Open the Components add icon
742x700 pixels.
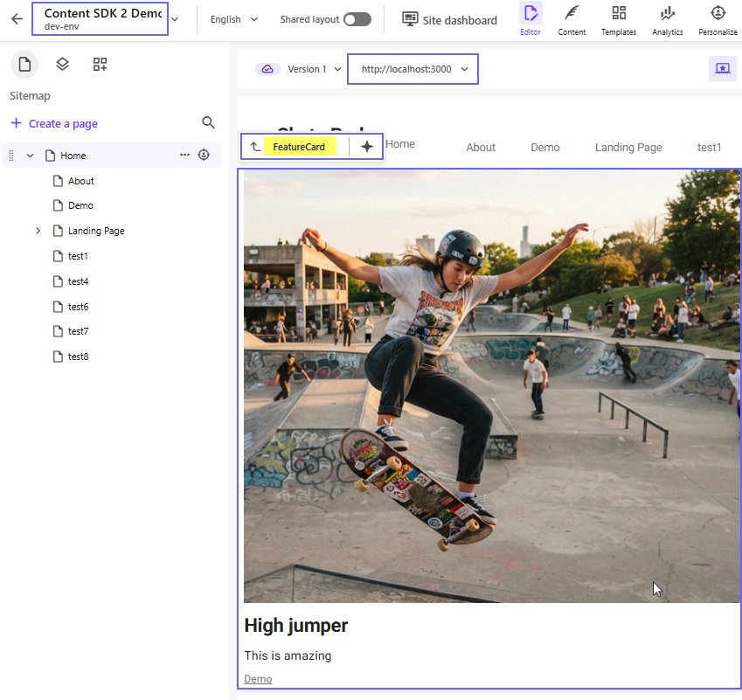100,64
